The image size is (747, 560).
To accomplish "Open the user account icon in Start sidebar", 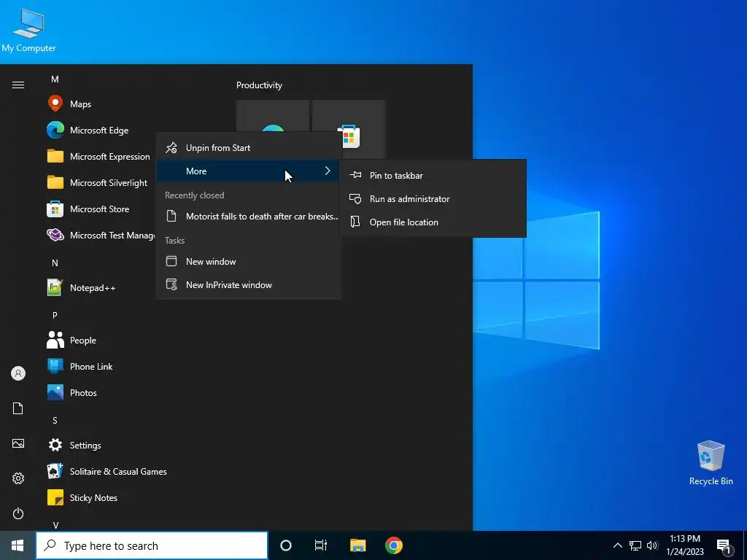I will point(18,373).
